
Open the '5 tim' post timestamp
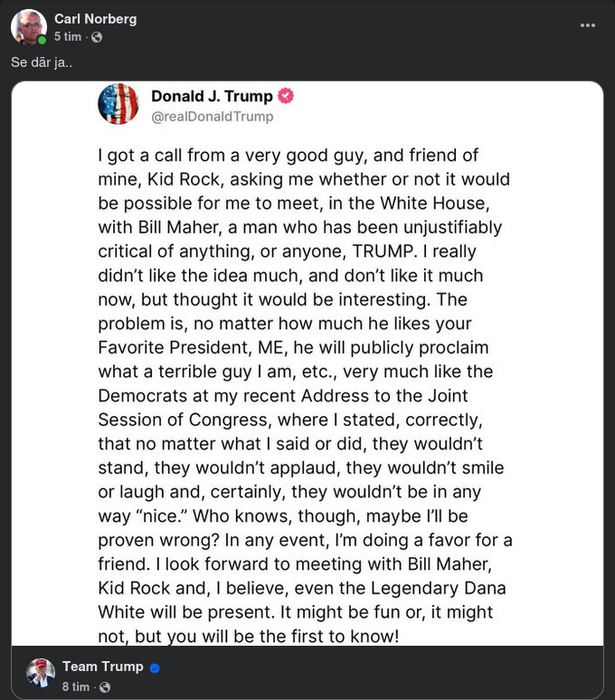pyautogui.click(x=68, y=37)
